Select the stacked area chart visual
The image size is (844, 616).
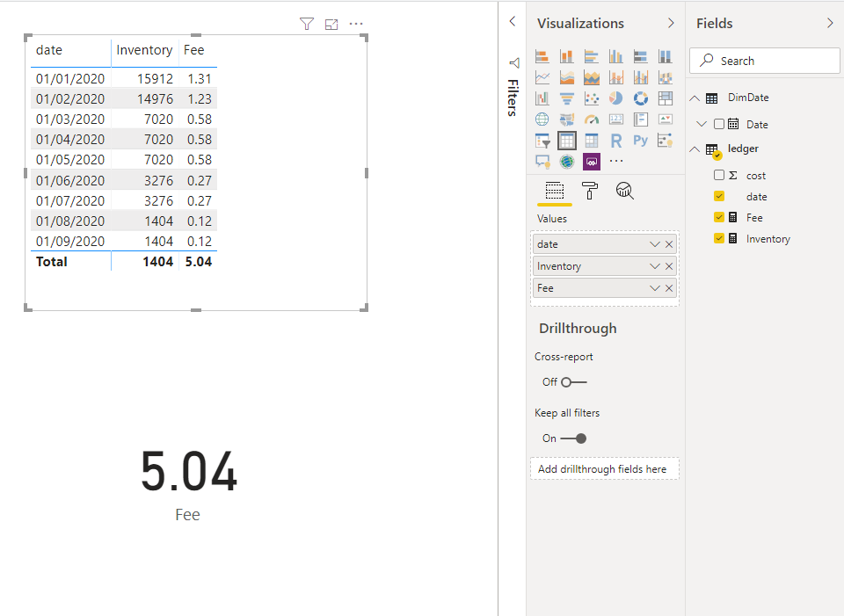[x=592, y=77]
